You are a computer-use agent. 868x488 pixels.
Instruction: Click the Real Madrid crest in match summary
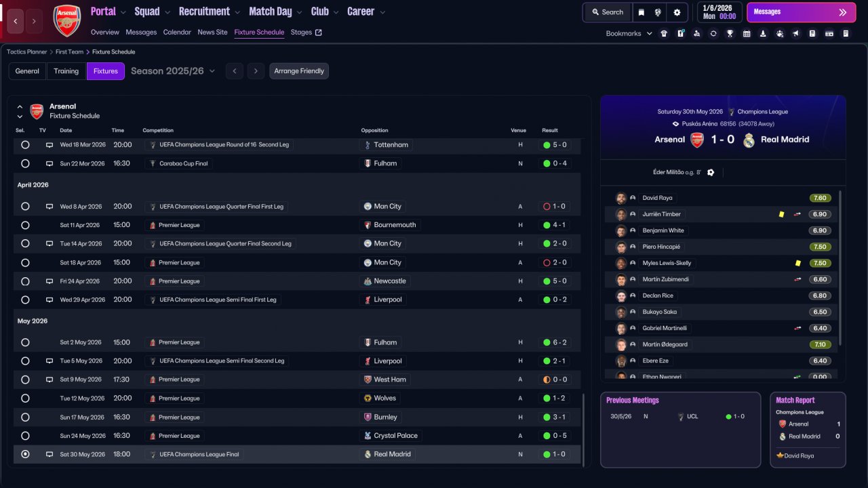[749, 140]
